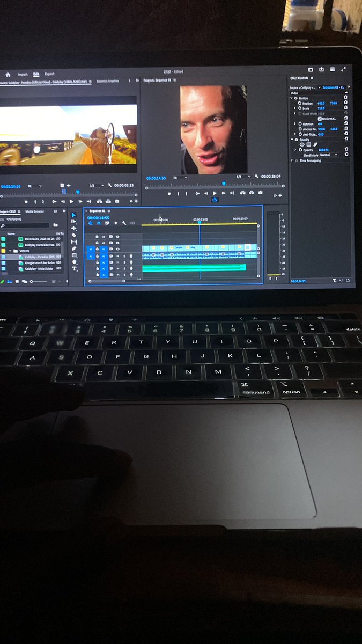Image resolution: width=362 pixels, height=644 pixels.
Task: Click the project panel icon size slider
Action: (x=38, y=281)
